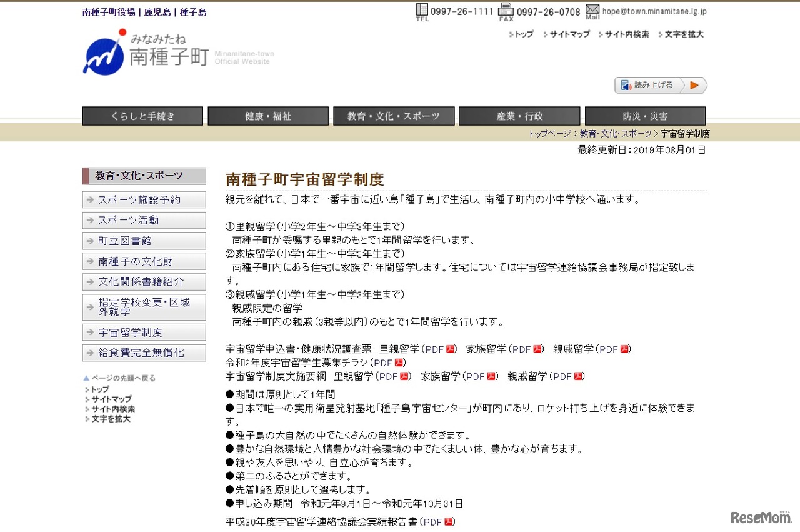Click the FAX machine icon
The height and width of the screenshot is (532, 800).
505,10
